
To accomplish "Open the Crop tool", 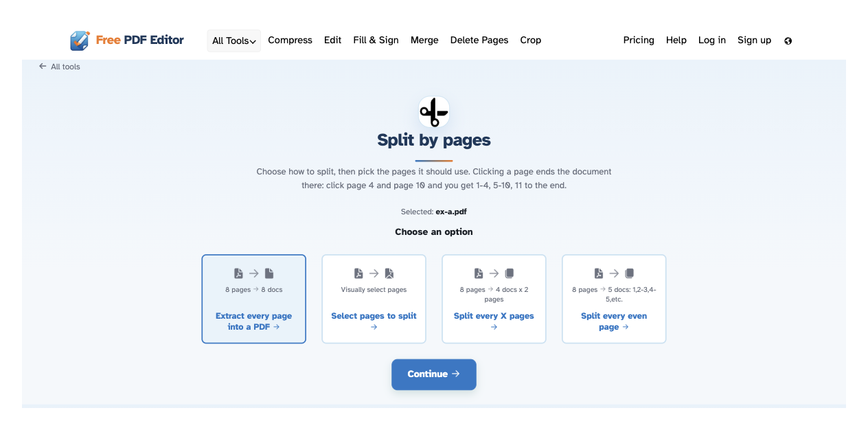I will [x=531, y=41].
